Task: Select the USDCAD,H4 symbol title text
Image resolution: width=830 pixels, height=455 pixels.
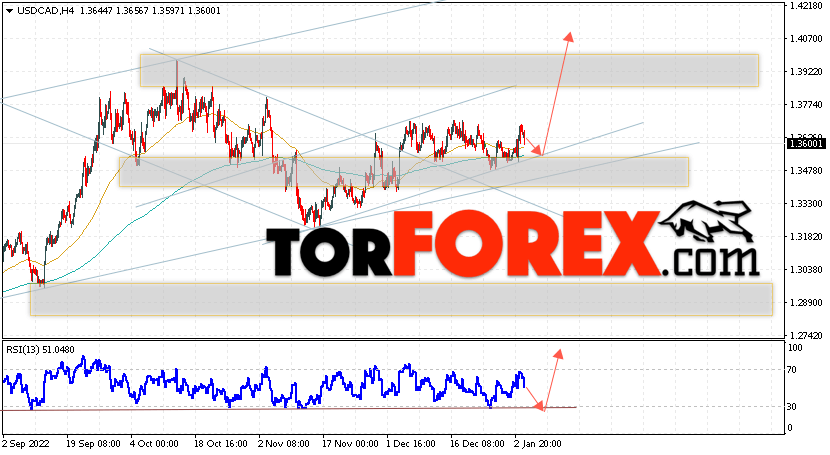Action: pyautogui.click(x=46, y=11)
